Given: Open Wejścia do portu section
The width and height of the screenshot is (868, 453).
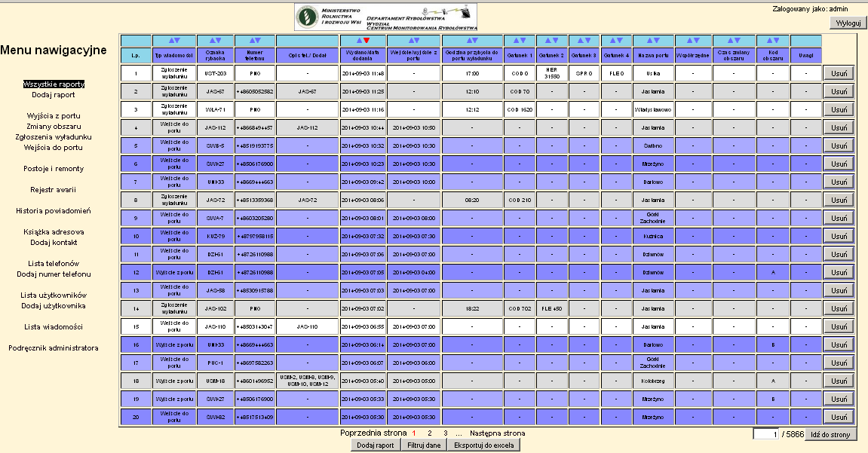Looking at the screenshot, I should pos(53,147).
